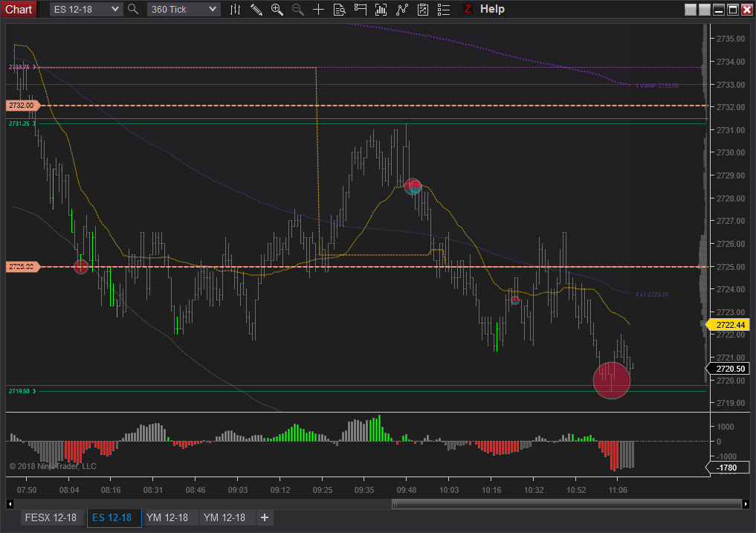Click the current price 2720.50 marker

(728, 369)
